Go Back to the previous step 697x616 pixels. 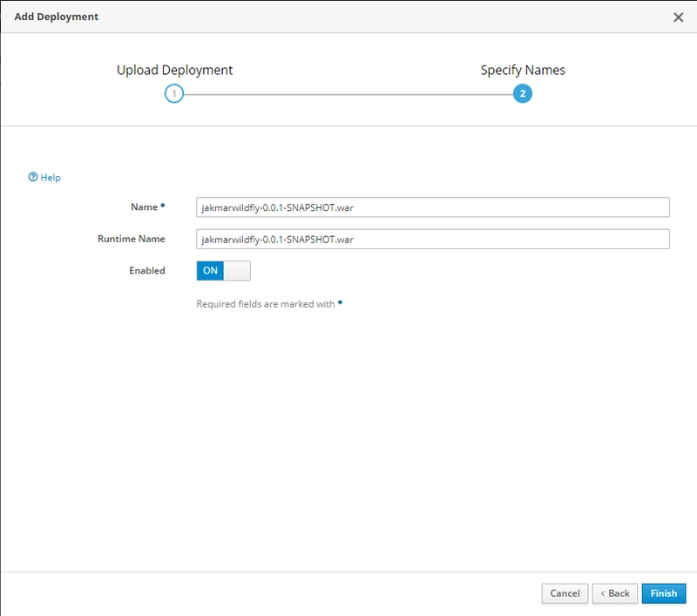tap(615, 593)
